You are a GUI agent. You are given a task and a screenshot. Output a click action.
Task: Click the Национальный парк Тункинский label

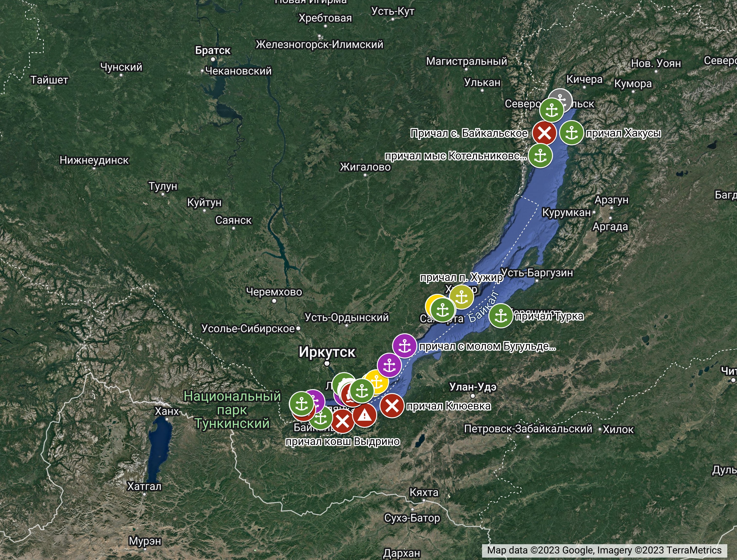coord(232,410)
